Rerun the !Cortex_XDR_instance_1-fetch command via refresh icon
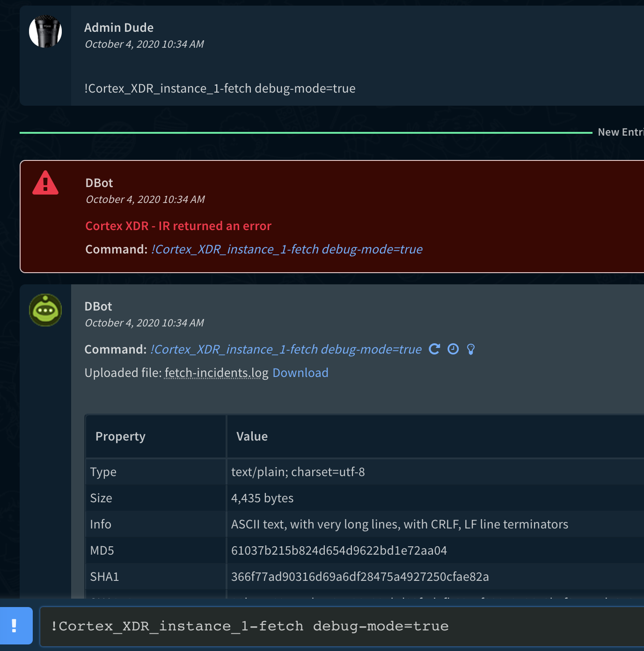The image size is (644, 651). point(435,349)
